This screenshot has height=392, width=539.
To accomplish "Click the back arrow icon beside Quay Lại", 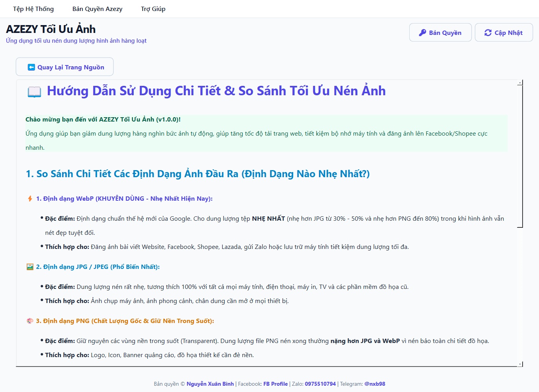I will [31, 67].
